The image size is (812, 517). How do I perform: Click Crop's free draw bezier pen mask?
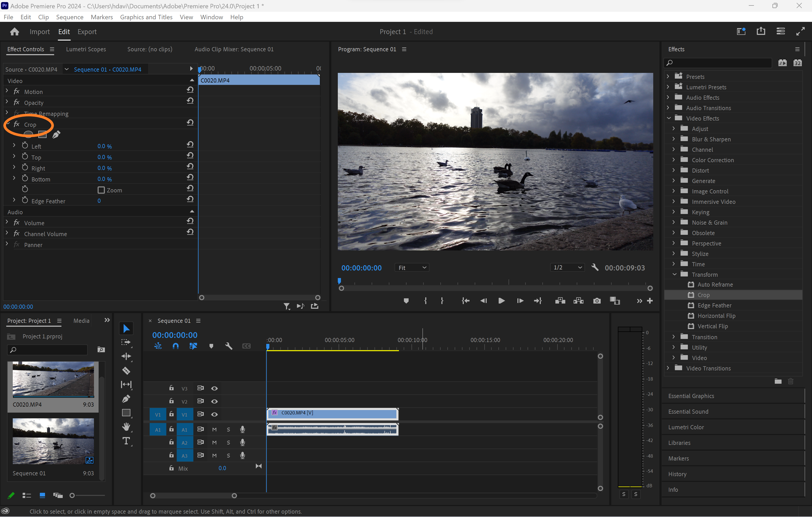tap(56, 135)
